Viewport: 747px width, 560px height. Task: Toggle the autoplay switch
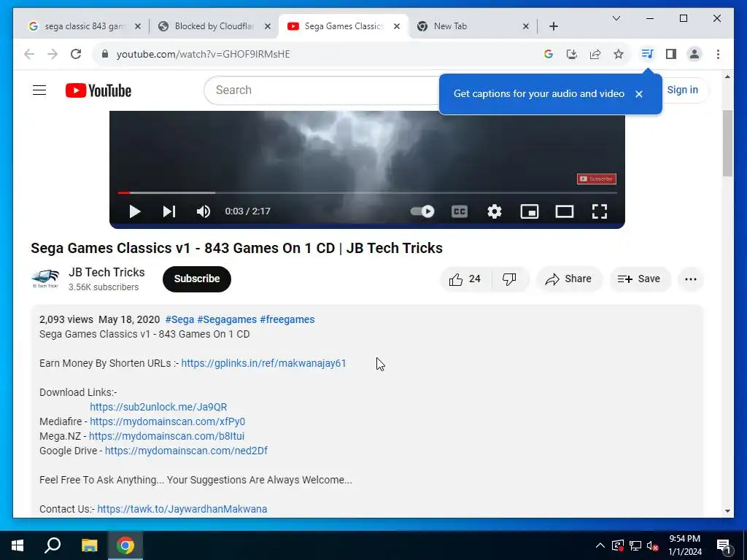click(422, 211)
